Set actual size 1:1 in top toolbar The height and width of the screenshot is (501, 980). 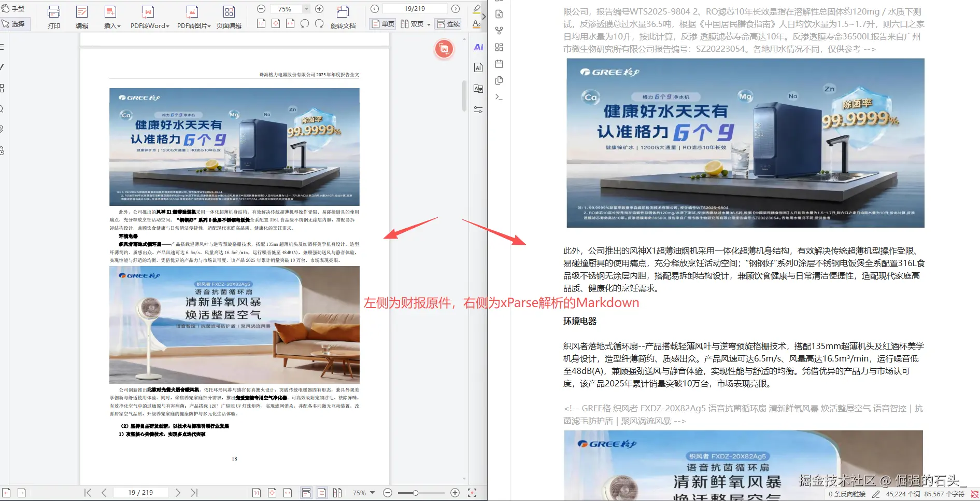click(x=261, y=24)
